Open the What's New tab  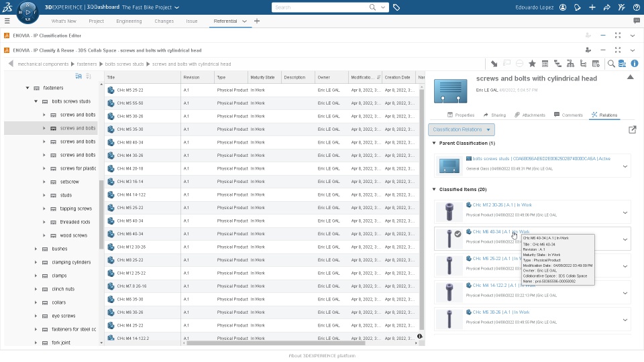64,21
